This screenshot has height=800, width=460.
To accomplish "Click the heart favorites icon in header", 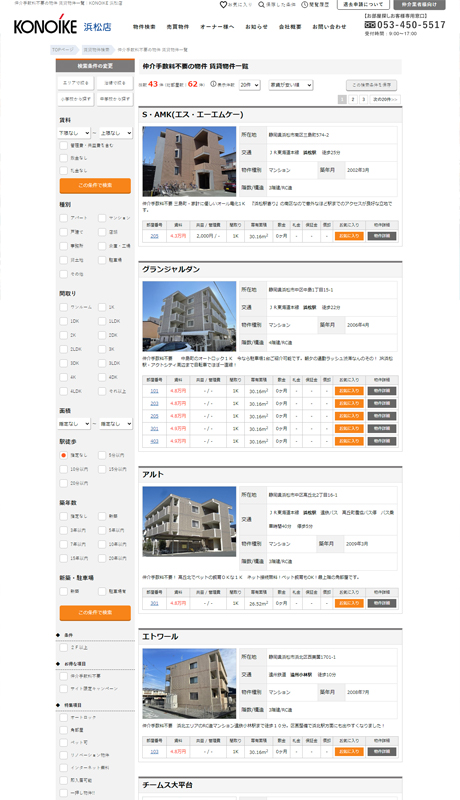I will click(x=223, y=5).
